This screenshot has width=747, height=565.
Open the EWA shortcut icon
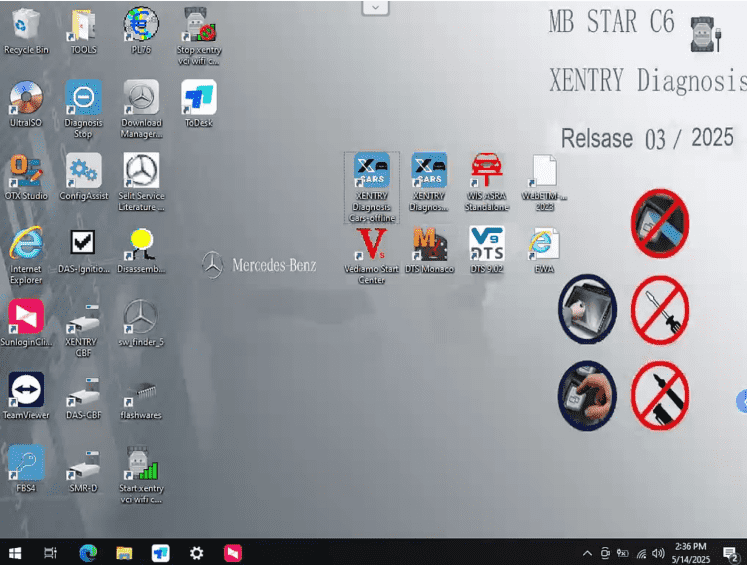click(x=544, y=250)
